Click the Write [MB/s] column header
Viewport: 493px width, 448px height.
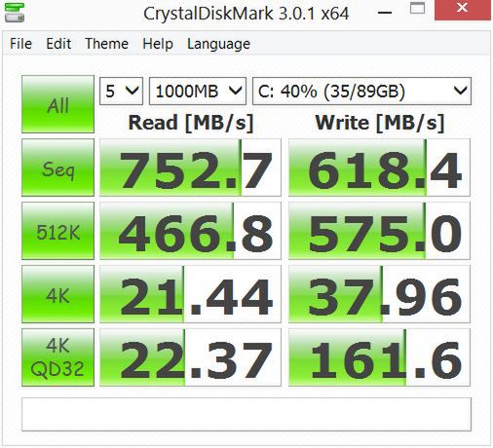380,123
